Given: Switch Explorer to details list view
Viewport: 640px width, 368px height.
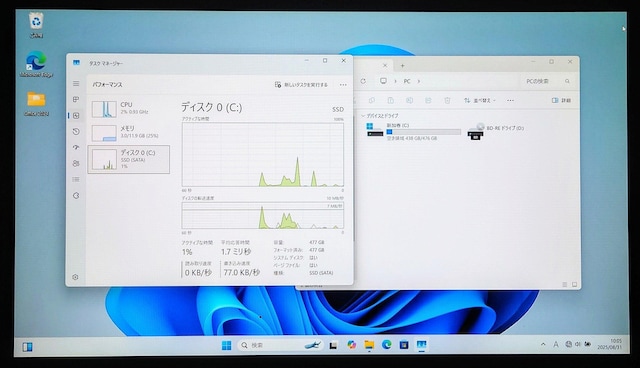Looking at the screenshot, I should pos(565,284).
